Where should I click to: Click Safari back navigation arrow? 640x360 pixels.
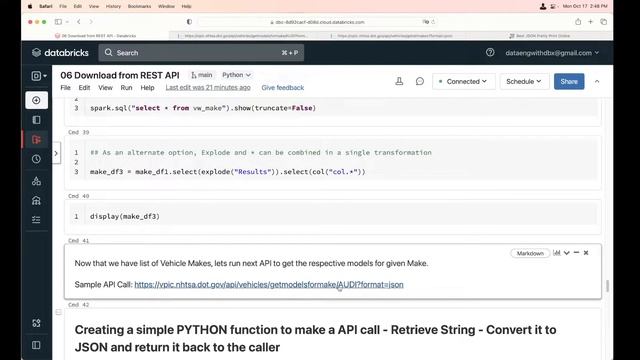coord(79,22)
